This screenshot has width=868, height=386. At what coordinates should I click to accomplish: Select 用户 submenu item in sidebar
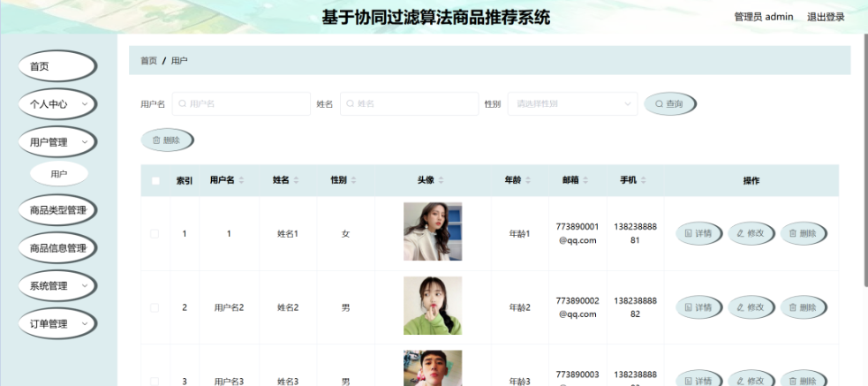click(58, 174)
